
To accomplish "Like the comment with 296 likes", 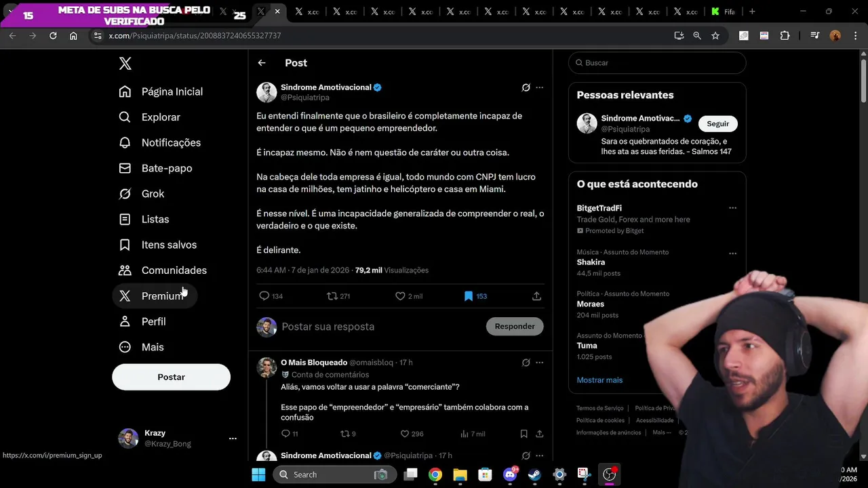I will [x=405, y=434].
